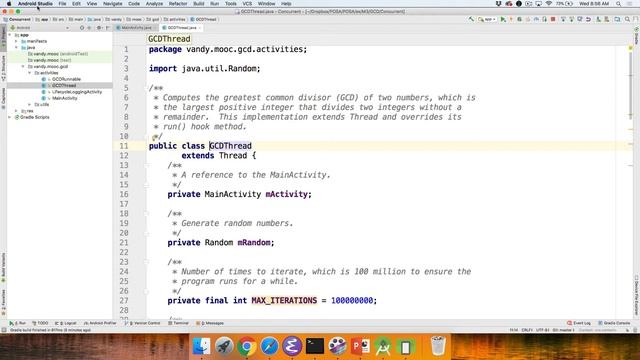Open the Messages tool window
The width and height of the screenshot is (640, 360).
[x=210, y=323]
